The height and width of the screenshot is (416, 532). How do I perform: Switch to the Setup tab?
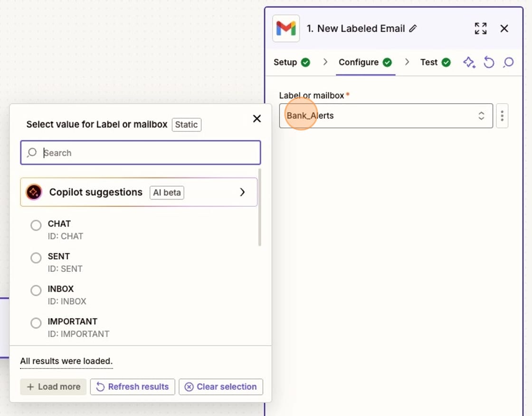tap(285, 62)
